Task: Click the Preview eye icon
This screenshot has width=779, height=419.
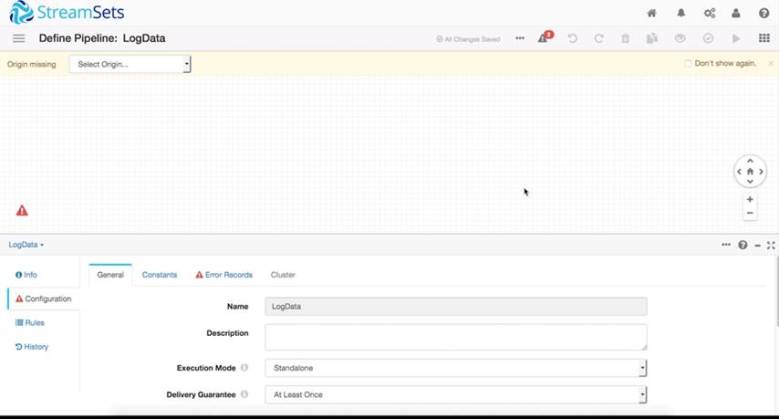Action: tap(680, 39)
